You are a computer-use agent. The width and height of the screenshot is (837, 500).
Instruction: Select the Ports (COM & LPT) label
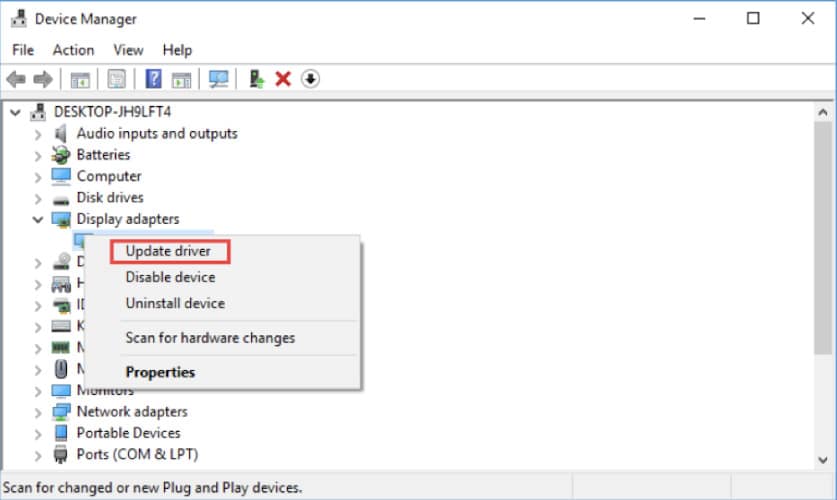point(137,454)
